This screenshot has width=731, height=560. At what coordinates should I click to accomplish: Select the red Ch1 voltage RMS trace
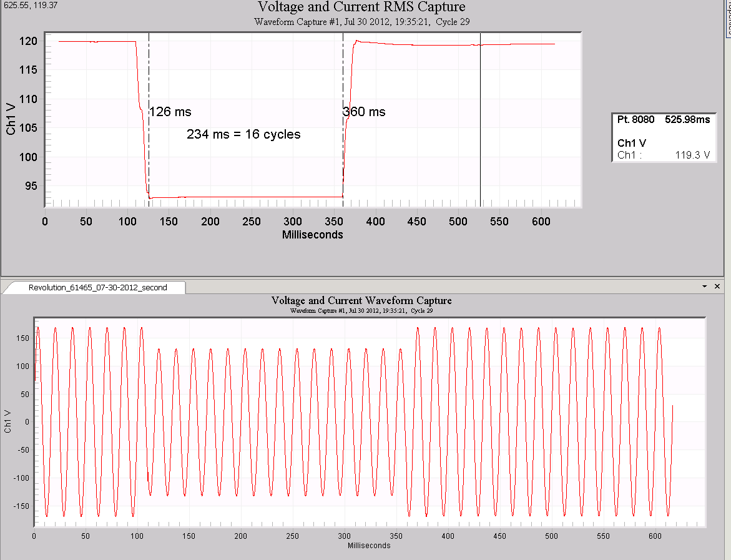tap(94, 41)
